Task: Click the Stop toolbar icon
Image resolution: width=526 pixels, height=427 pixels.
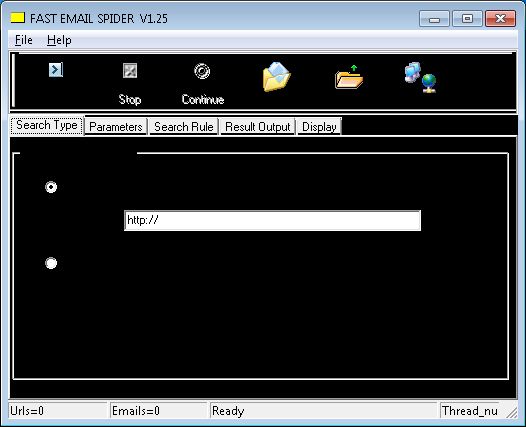Action: (x=130, y=71)
